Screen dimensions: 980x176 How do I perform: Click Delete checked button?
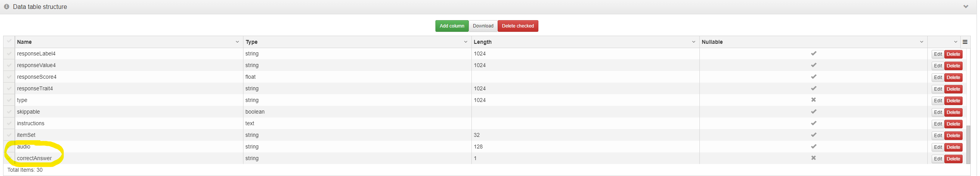518,26
